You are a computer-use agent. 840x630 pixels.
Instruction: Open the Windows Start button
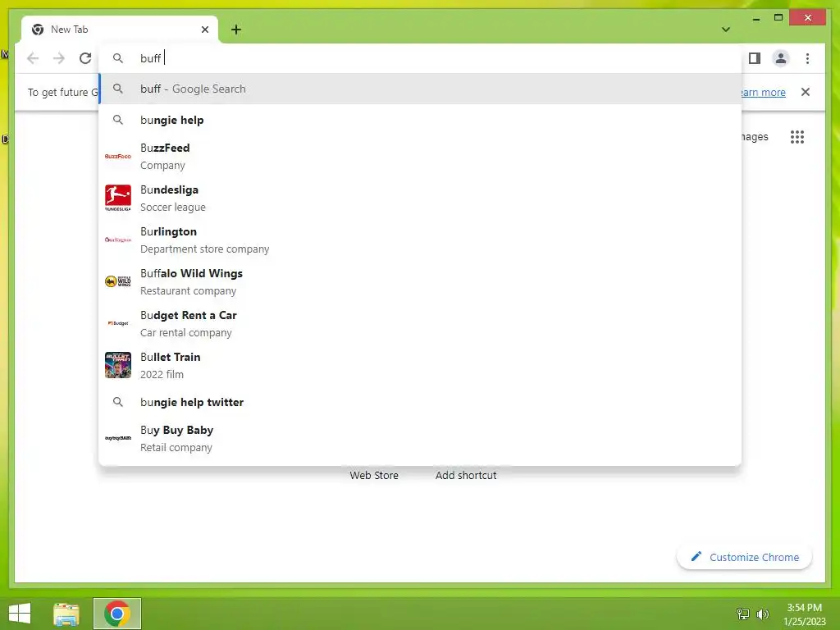pyautogui.click(x=20, y=614)
